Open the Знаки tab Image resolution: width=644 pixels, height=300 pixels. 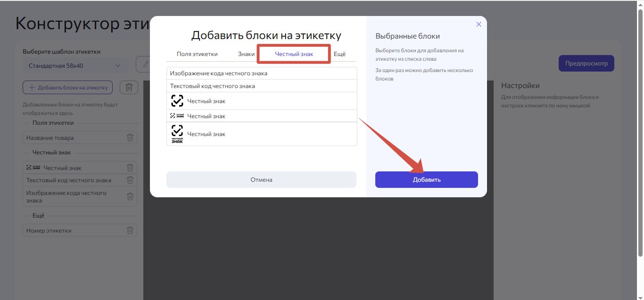pyautogui.click(x=246, y=54)
